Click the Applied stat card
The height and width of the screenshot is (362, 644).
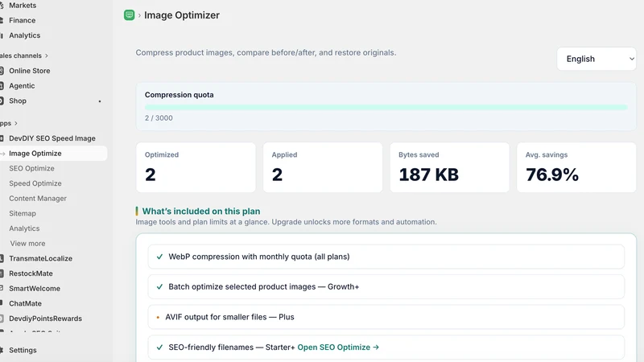323,167
